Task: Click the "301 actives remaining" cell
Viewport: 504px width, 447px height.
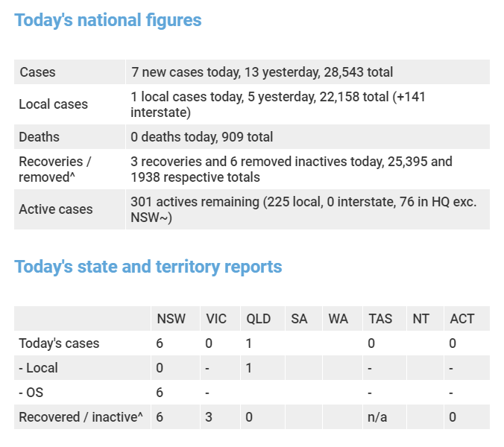Action: (x=303, y=209)
